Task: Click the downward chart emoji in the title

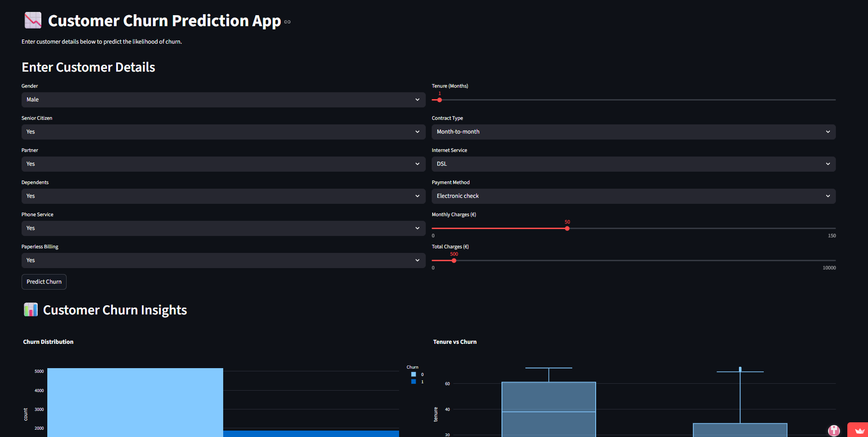Action: click(33, 21)
